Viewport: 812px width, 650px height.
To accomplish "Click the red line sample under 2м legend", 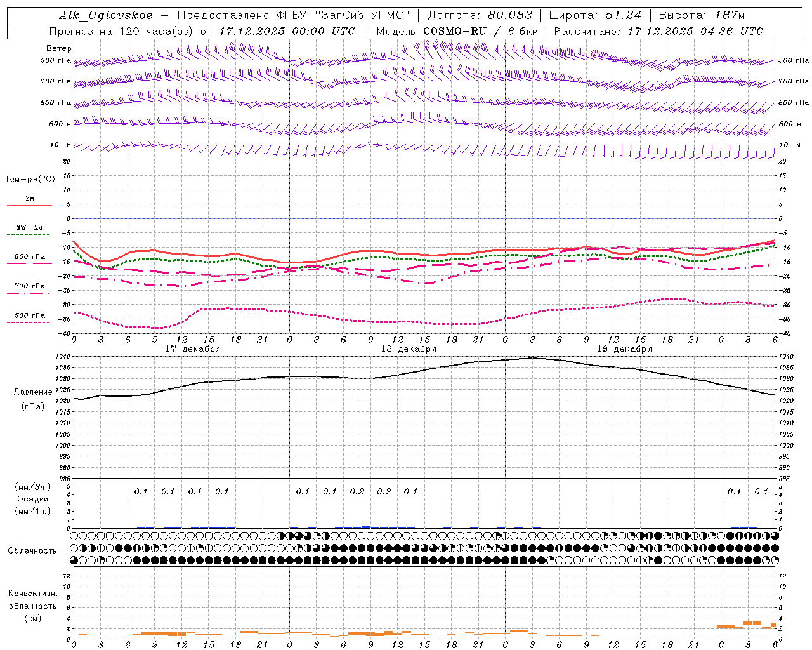I will coord(29,206).
